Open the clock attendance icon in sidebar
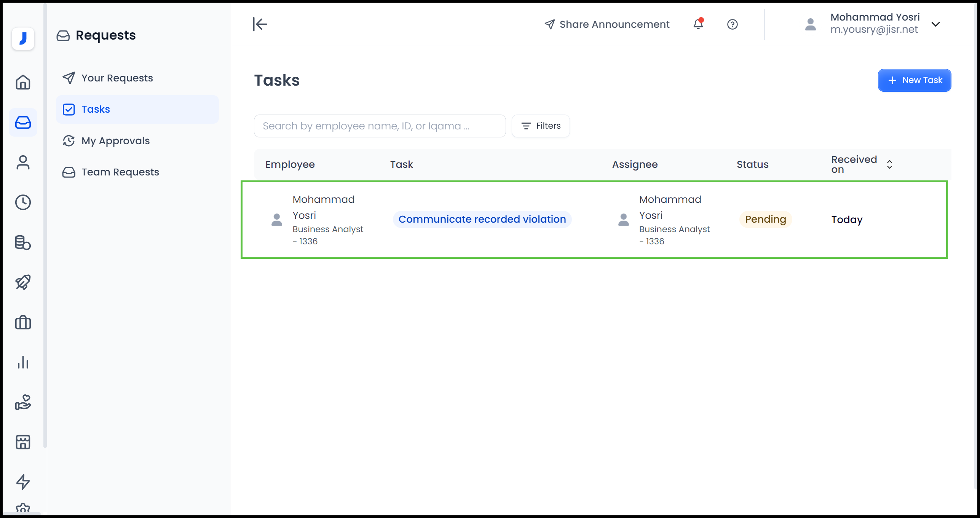This screenshot has height=518, width=980. [23, 202]
